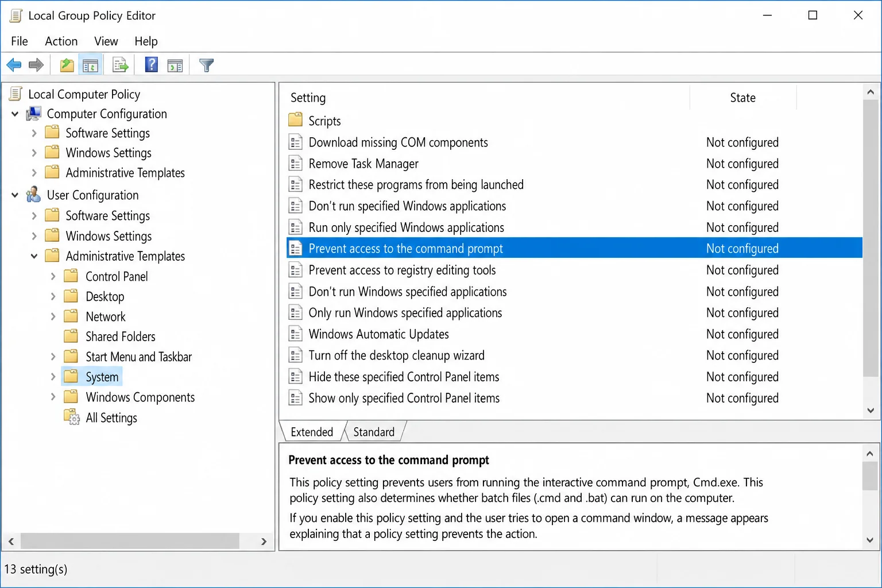882x588 pixels.
Task: Click the Shared Folders folder icon
Action: point(71,336)
